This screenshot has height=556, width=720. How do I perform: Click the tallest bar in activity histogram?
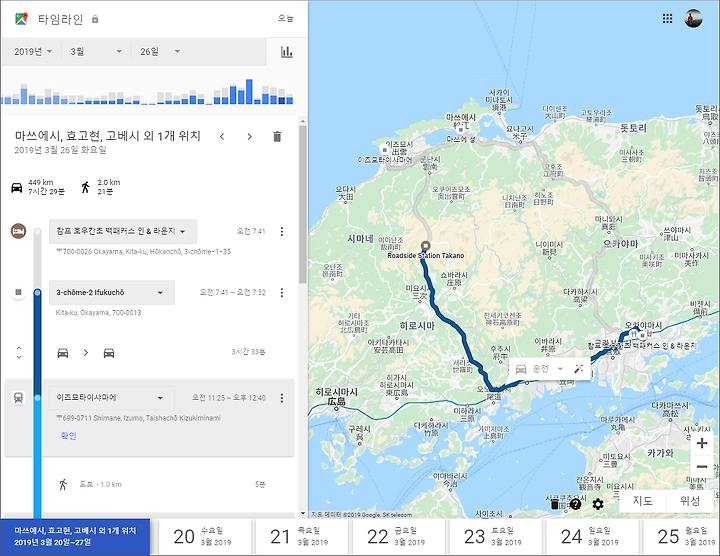tap(249, 92)
